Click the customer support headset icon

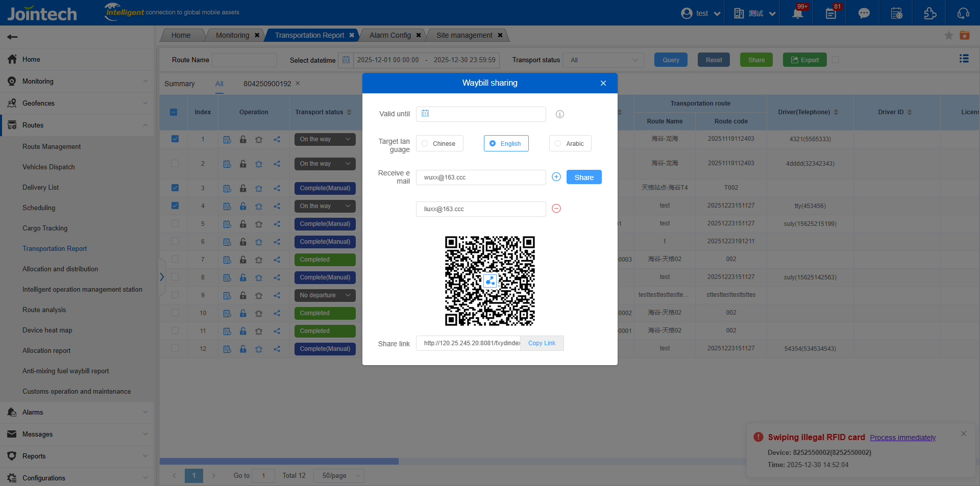pyautogui.click(x=963, y=13)
